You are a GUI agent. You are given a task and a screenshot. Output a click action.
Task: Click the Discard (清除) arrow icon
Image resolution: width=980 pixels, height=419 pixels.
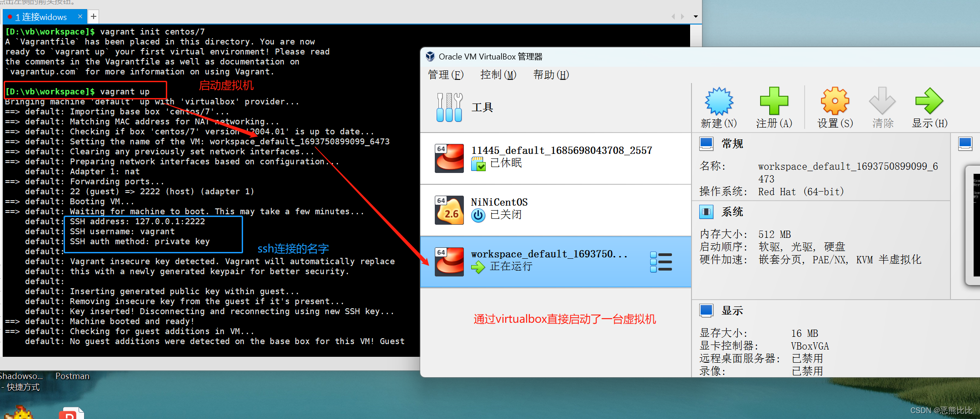click(882, 101)
